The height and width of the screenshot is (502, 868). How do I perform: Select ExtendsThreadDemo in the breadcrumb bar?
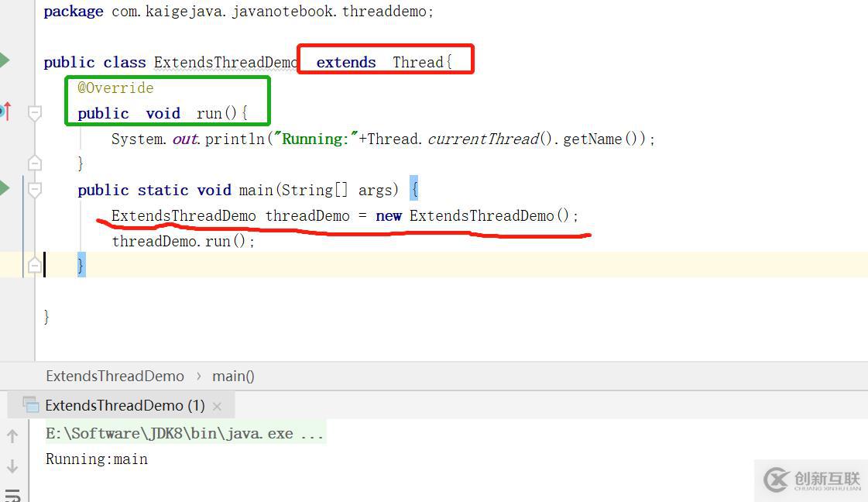pos(115,376)
